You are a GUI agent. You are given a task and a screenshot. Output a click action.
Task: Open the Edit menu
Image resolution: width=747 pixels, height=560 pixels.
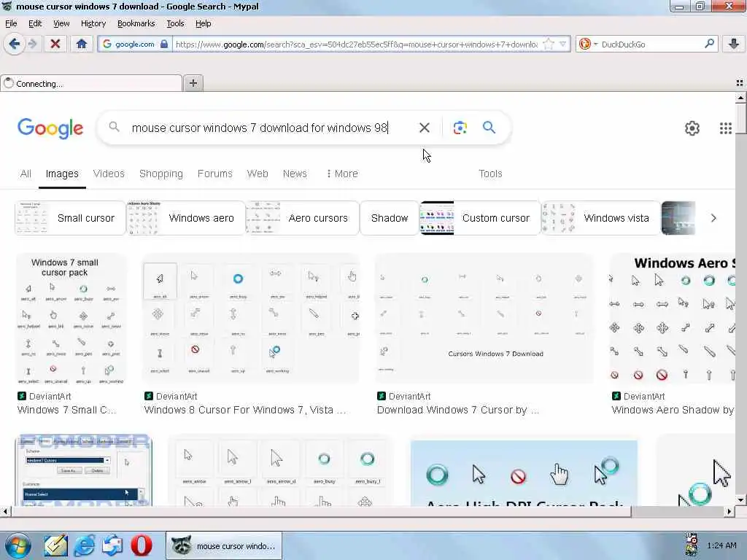(x=35, y=23)
